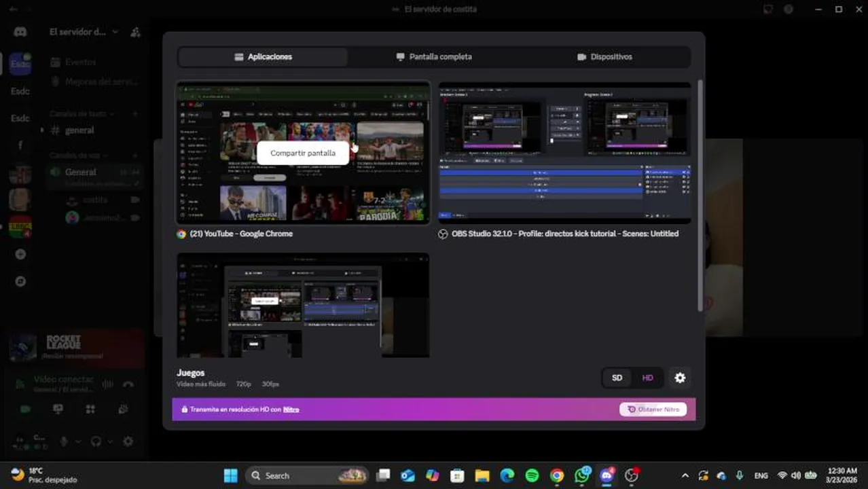Open the activities icon in voice panel
Screen dimensions: 868x489
tap(90, 410)
